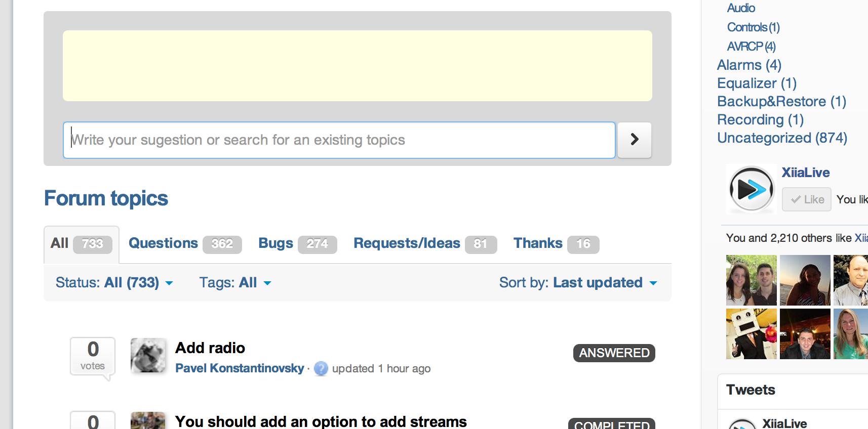Image resolution: width=868 pixels, height=429 pixels.
Task: Switch to the Bugs tab
Action: coord(297,244)
